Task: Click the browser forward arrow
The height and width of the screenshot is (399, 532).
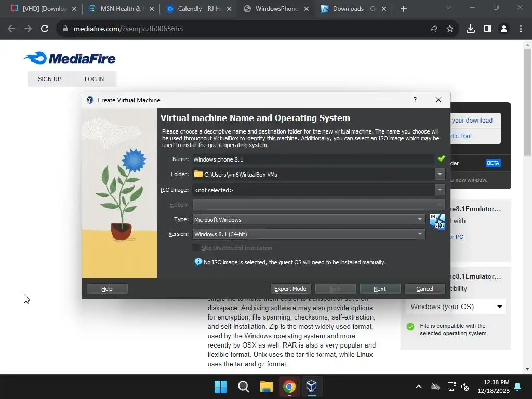Action: click(x=28, y=29)
